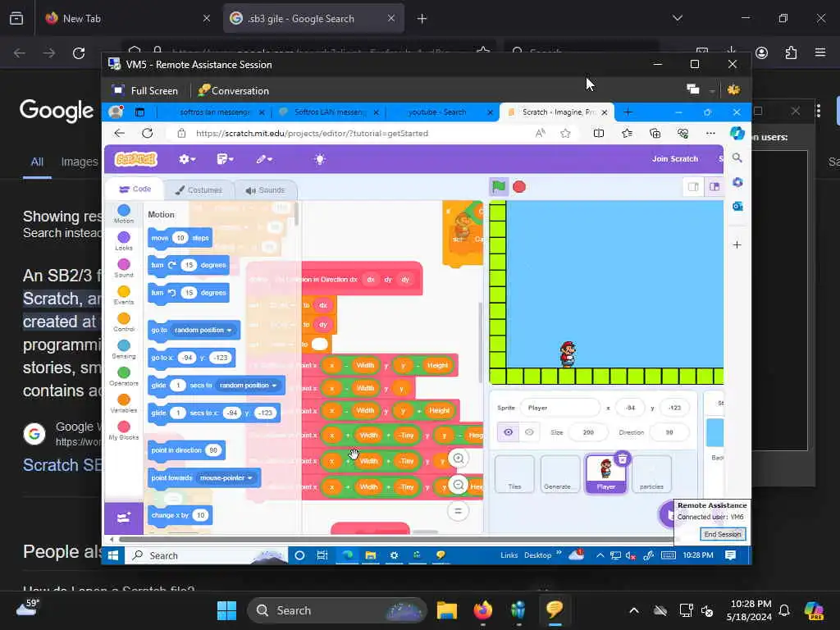Open File Explorer on remote taskbar
This screenshot has width=840, height=630.
coord(370,555)
